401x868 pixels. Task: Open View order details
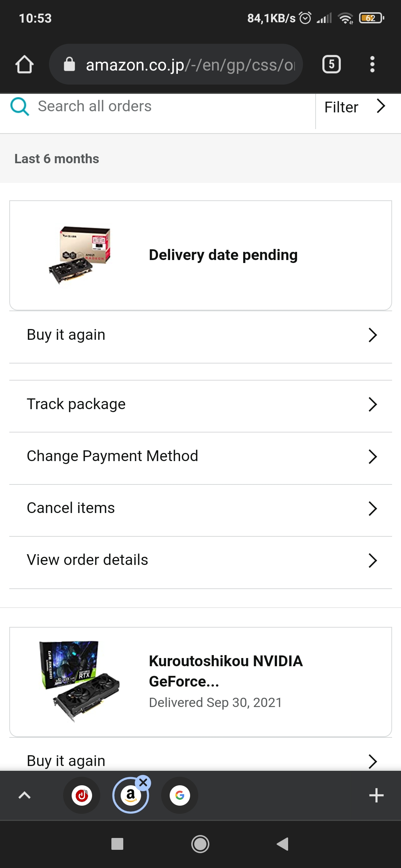point(200,560)
